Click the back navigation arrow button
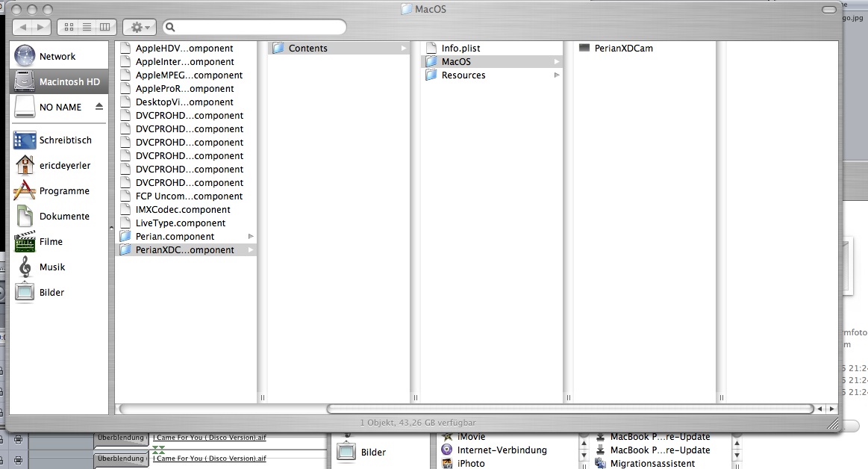Viewport: 868px width, 469px height. [23, 27]
